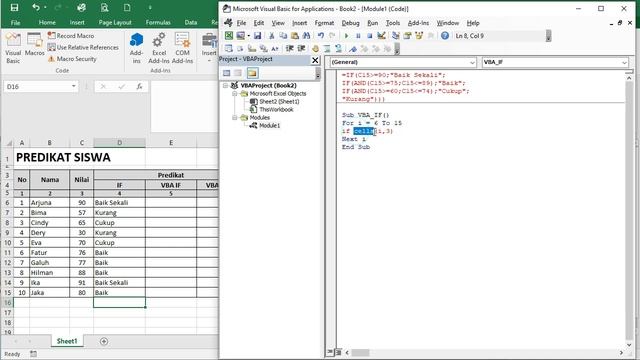The height and width of the screenshot is (360, 640).
Task: Click Print Preview icon in Excel toolbar
Action: point(104,8)
